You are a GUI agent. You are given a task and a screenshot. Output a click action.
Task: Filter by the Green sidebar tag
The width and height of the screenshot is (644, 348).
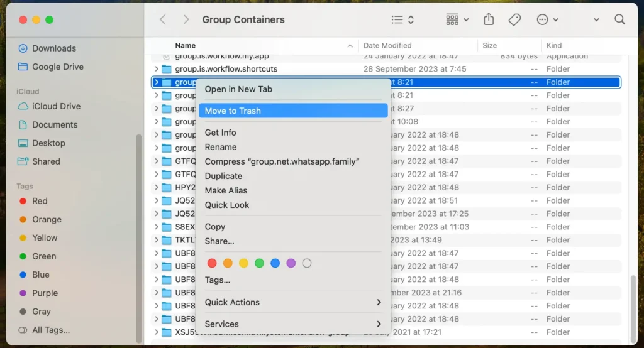38,256
